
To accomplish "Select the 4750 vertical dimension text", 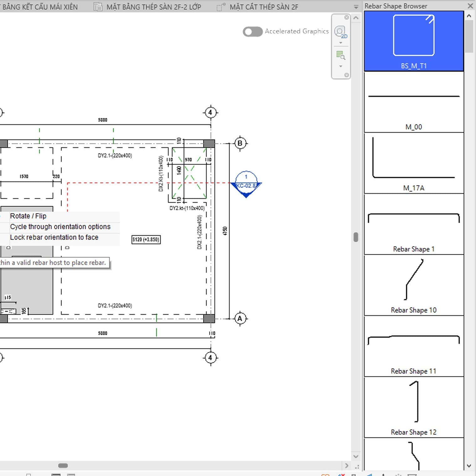I will pos(225,231).
